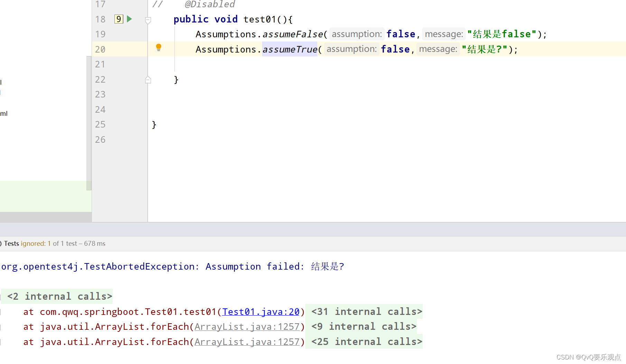The width and height of the screenshot is (626, 364).
Task: Click line number 19 in the gutter
Action: [100, 34]
